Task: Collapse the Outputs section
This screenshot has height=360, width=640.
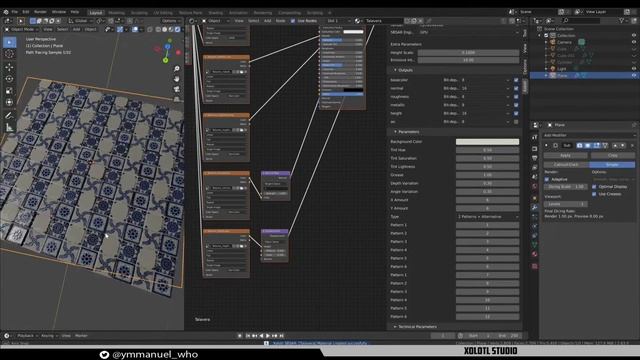Action: tap(395, 70)
